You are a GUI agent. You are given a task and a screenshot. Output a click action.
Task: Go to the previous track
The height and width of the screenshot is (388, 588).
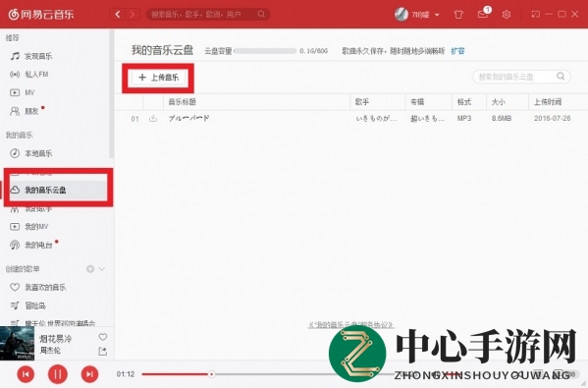pos(26,374)
